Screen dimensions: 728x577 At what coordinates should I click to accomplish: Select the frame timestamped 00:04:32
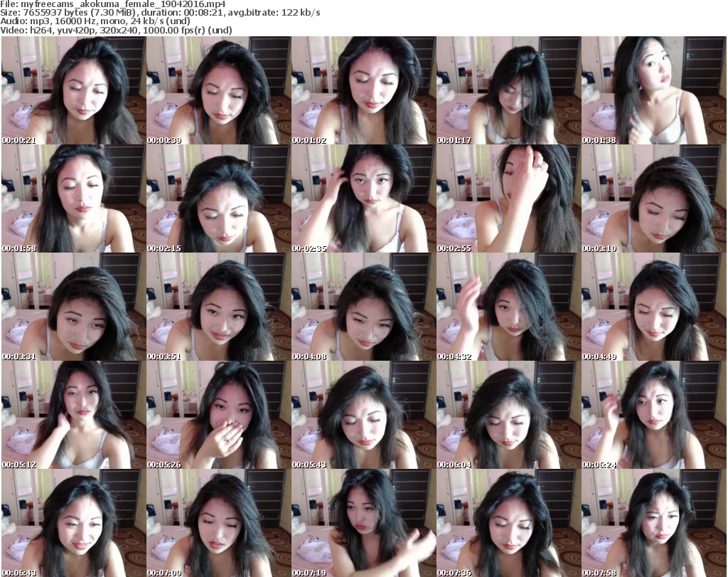[x=509, y=307]
